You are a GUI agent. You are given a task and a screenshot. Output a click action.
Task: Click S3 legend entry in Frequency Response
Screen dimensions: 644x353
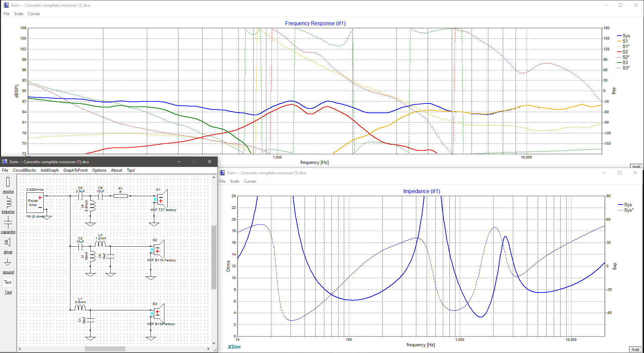[623, 62]
